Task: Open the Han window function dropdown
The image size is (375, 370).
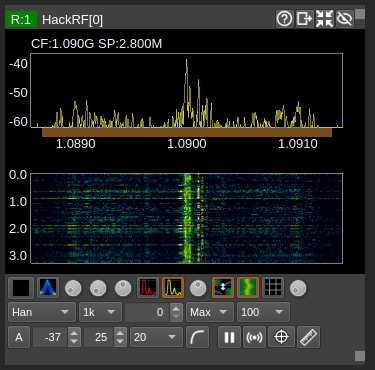Action: 42,312
